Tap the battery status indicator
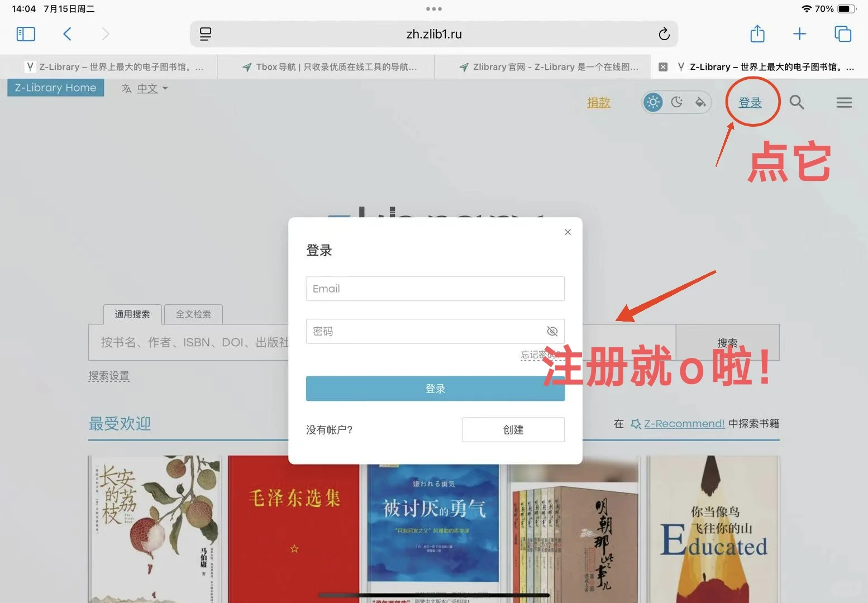Screen dimensions: 868x603 tap(846, 9)
